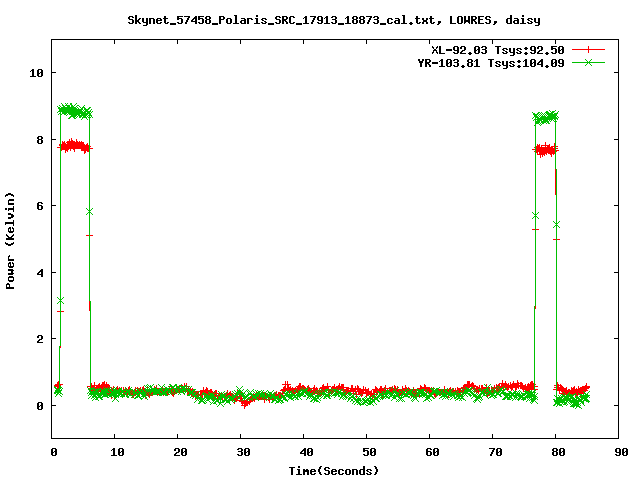Select legend entry XL-92.03 Tsys:92.50

coord(498,50)
